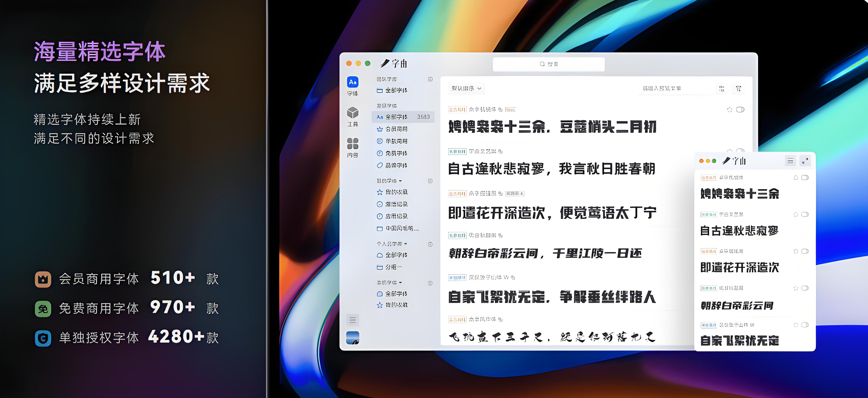Toggle switch on mini window 自家飞絮犹无定 row

point(805,325)
